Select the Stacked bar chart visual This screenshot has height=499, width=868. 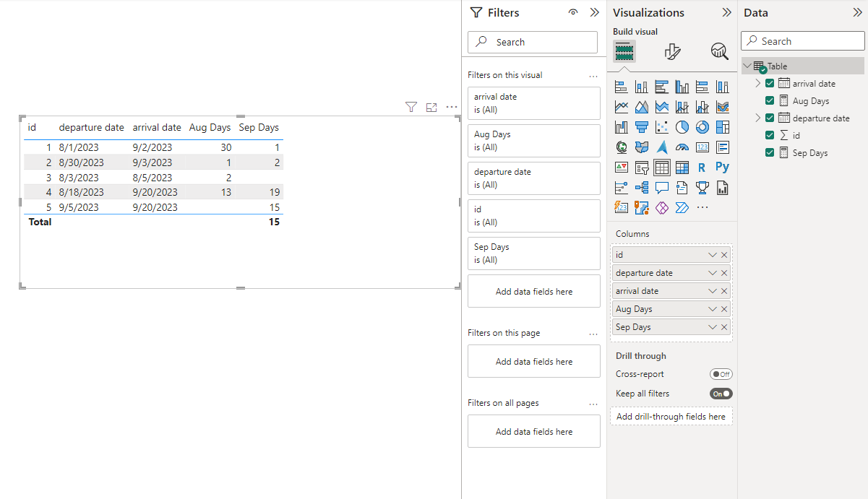[x=621, y=87]
